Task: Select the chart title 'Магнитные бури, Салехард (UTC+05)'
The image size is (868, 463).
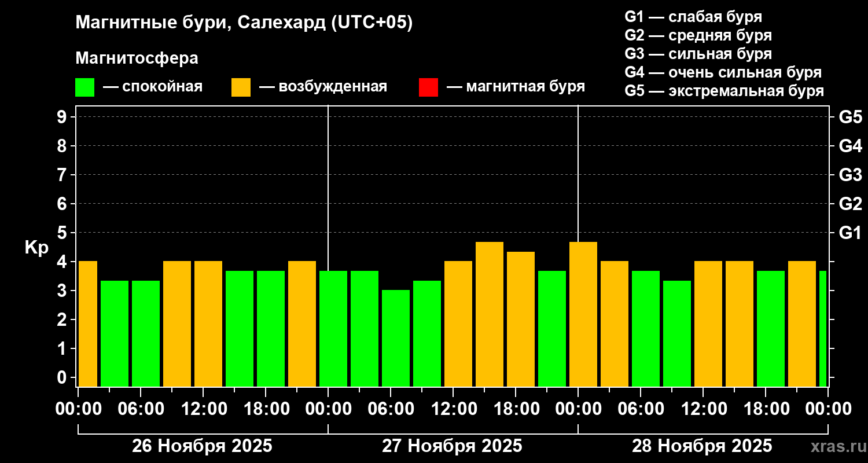Action: 244,23
